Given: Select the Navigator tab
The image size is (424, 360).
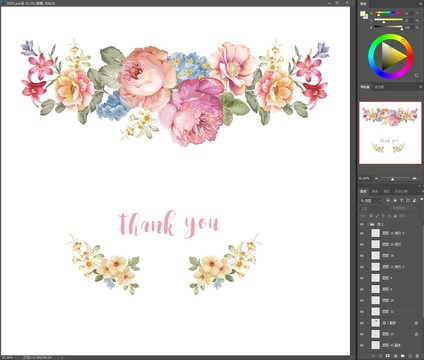Looking at the screenshot, I should [x=365, y=87].
